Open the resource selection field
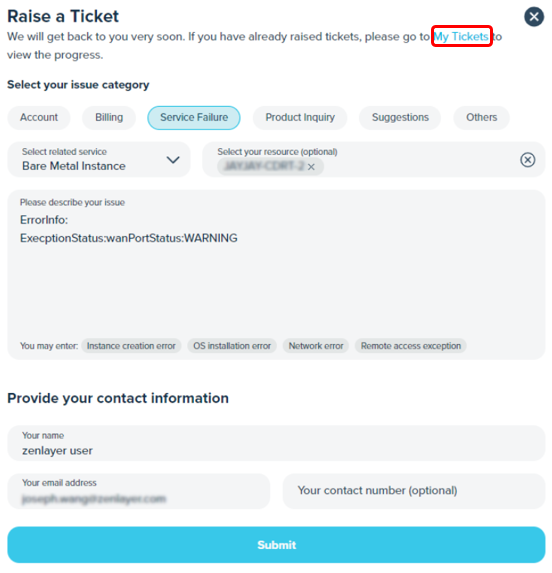552x573 pixels. click(374, 160)
